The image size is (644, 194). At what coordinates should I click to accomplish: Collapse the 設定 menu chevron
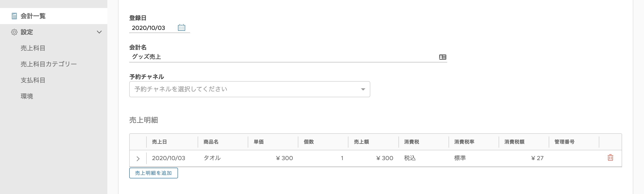coord(99,32)
